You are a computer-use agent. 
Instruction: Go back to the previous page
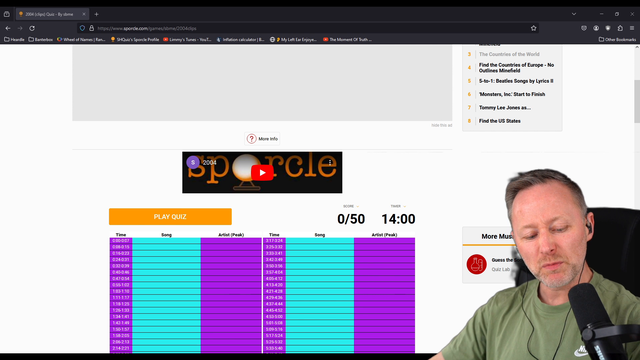click(x=8, y=28)
